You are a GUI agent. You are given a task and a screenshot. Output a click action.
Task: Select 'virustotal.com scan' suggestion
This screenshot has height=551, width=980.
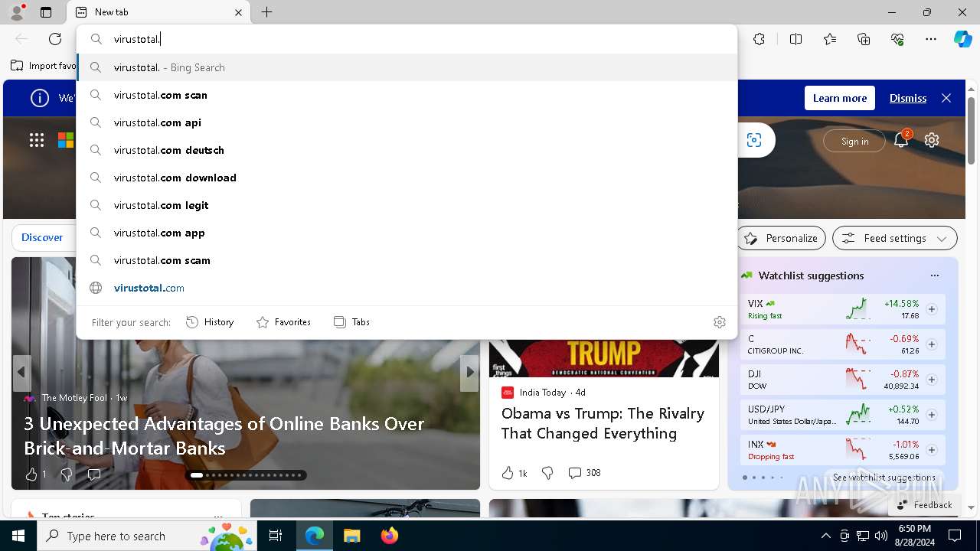pos(407,95)
